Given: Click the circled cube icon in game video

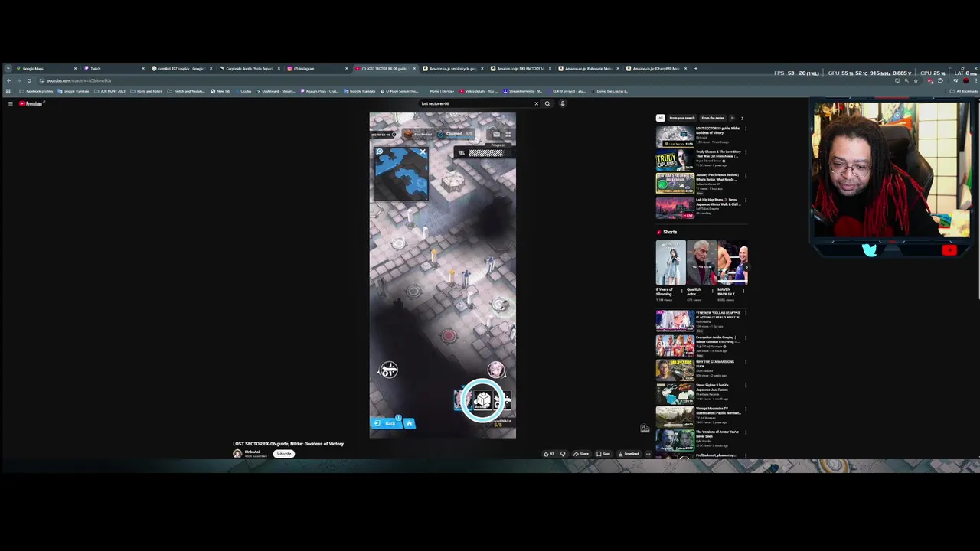Looking at the screenshot, I should click(x=482, y=399).
